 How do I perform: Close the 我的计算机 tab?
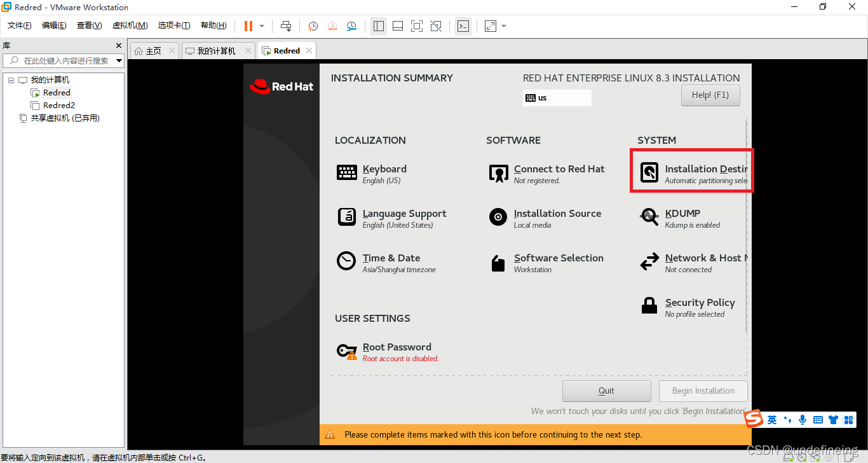pos(248,51)
